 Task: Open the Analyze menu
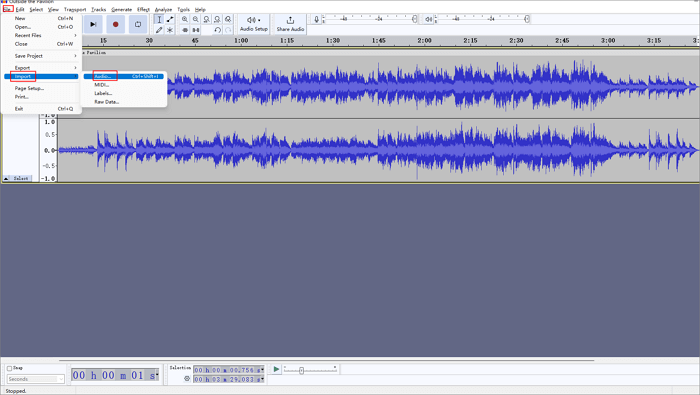click(x=163, y=9)
